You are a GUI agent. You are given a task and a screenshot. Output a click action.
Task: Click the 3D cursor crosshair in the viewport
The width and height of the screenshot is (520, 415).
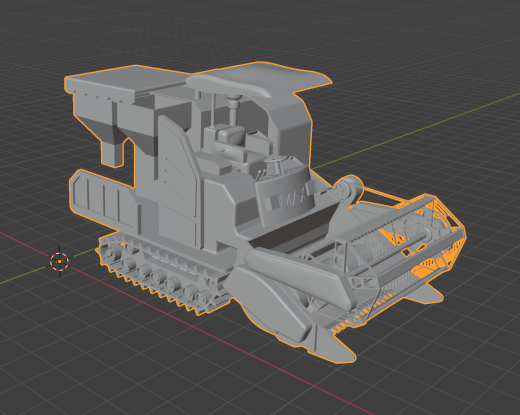pos(60,262)
